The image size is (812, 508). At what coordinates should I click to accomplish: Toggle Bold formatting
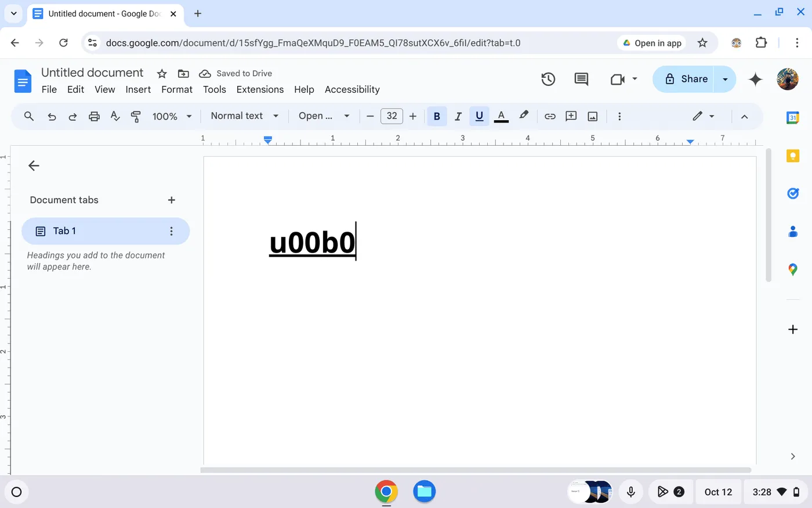coord(437,116)
